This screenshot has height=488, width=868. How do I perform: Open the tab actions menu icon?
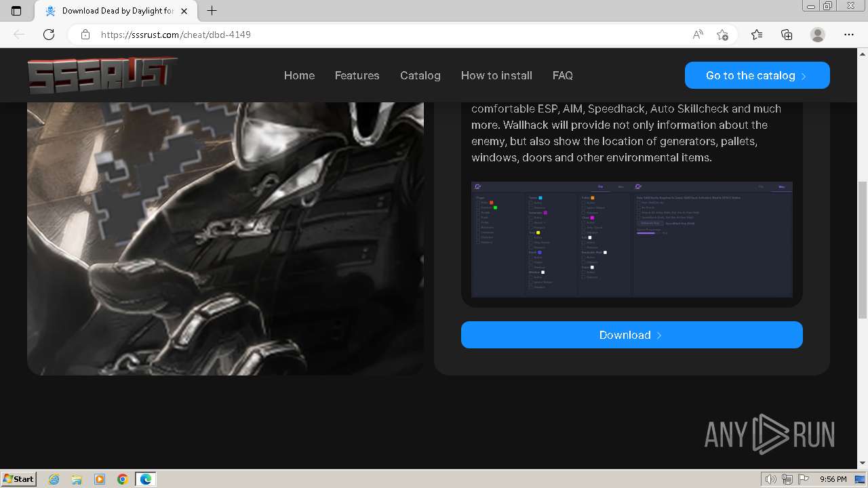click(16, 11)
